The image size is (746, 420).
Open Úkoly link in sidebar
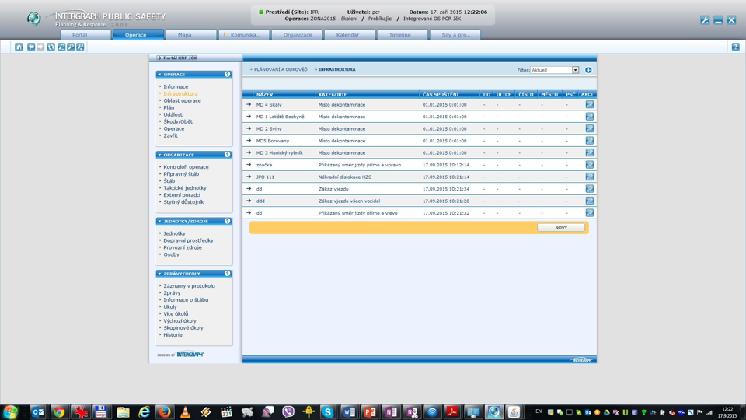point(170,307)
